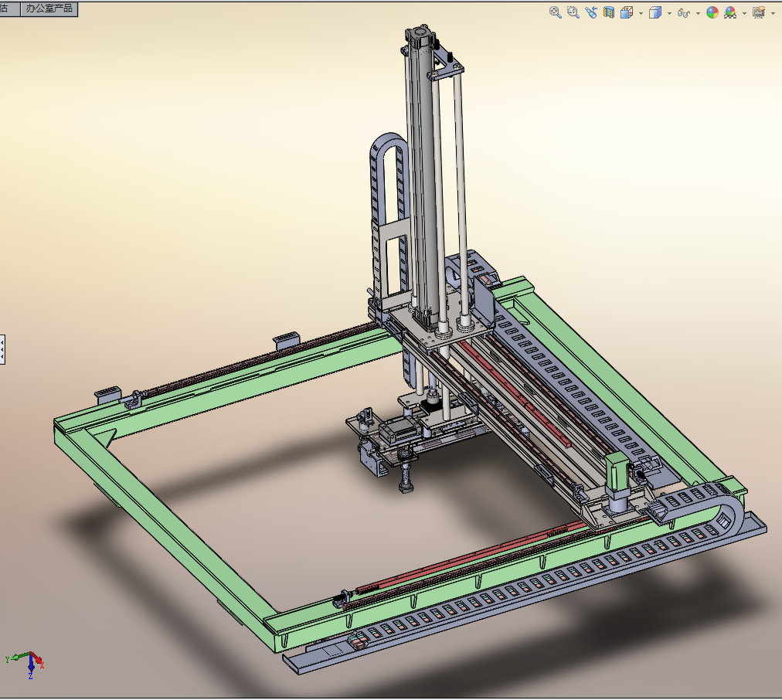This screenshot has width=782, height=700.
Task: Click the Display Style cube icon
Action: 654,12
